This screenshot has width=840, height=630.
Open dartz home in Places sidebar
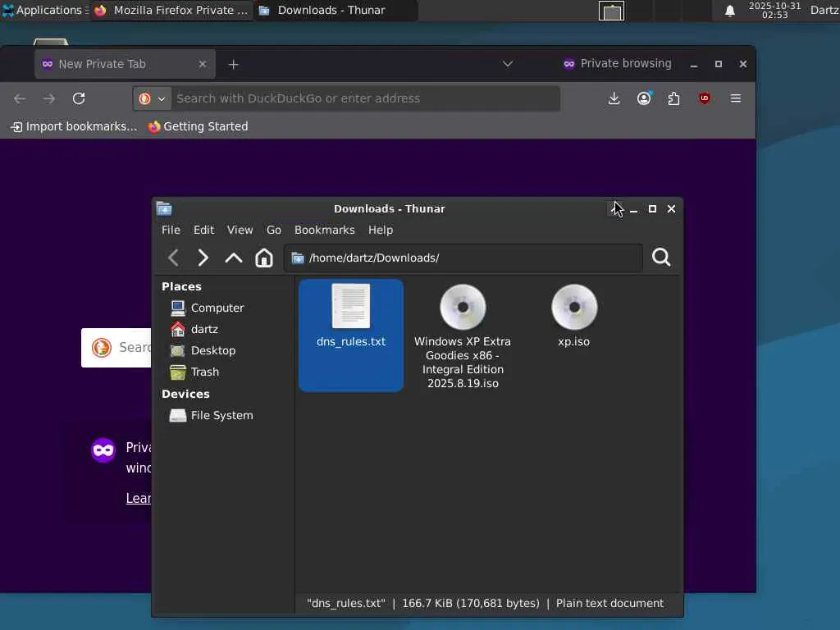194,330
